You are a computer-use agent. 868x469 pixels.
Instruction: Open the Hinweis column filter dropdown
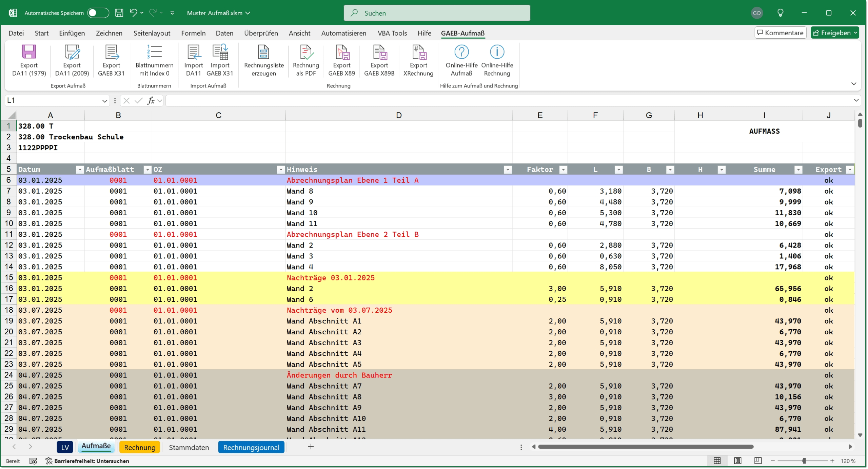pos(508,170)
